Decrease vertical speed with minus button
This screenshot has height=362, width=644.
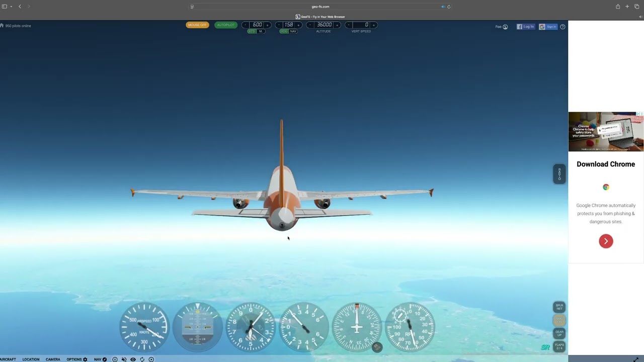pyautogui.click(x=348, y=25)
